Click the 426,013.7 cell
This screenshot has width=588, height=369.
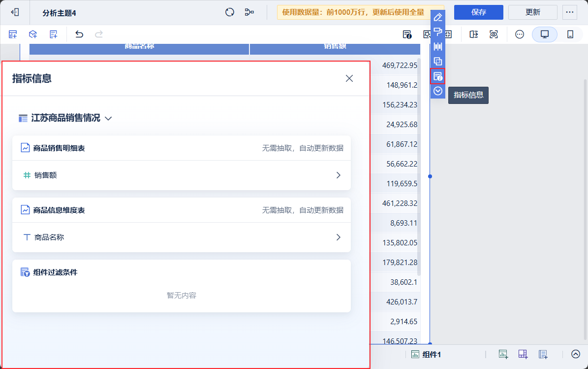click(402, 302)
